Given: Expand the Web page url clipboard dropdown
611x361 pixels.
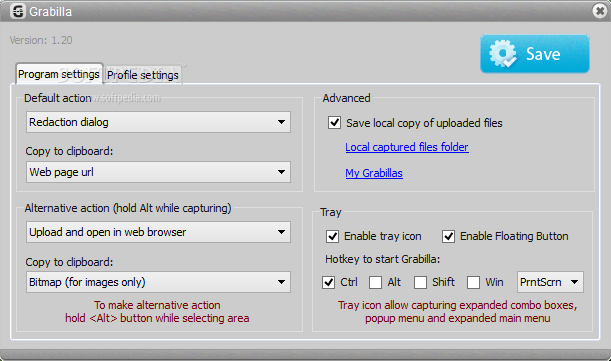Looking at the screenshot, I should pyautogui.click(x=158, y=172).
